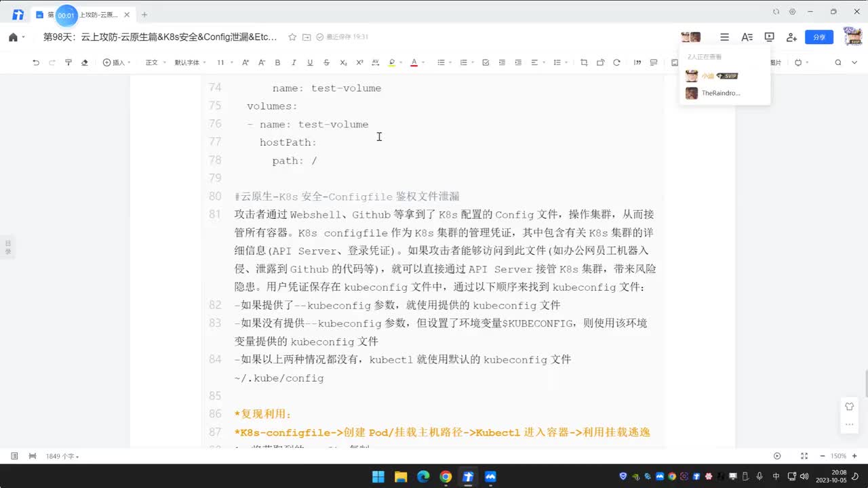Toggle strikethrough formatting
868x488 pixels.
(x=326, y=62)
